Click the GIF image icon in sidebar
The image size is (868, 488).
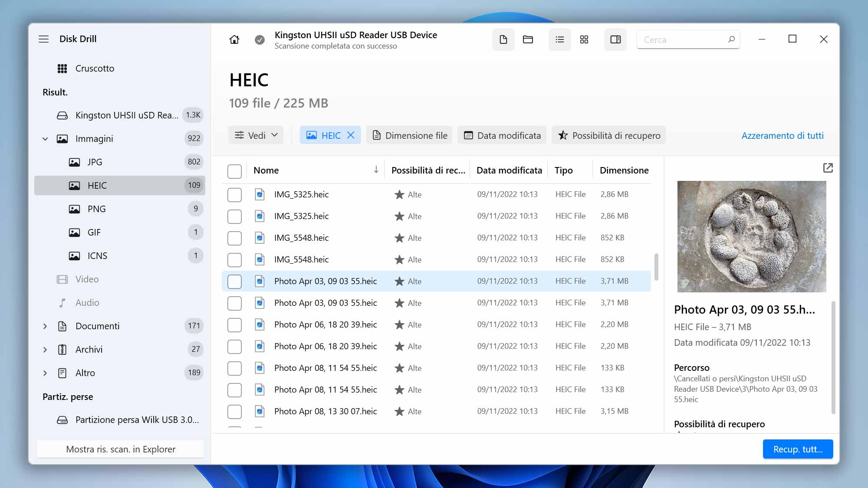tap(74, 233)
